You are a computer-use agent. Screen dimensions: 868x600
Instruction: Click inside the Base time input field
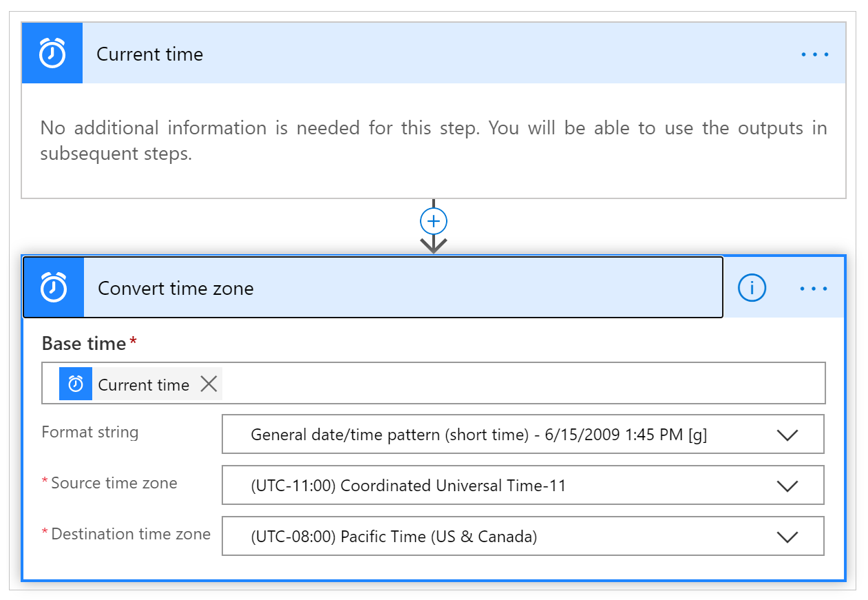click(482, 384)
